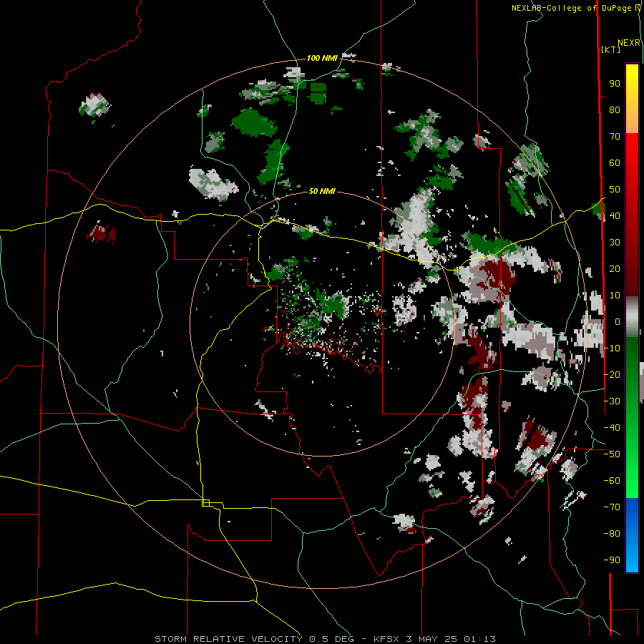
Task: Click the -20 value on the scale
Action: pos(612,375)
